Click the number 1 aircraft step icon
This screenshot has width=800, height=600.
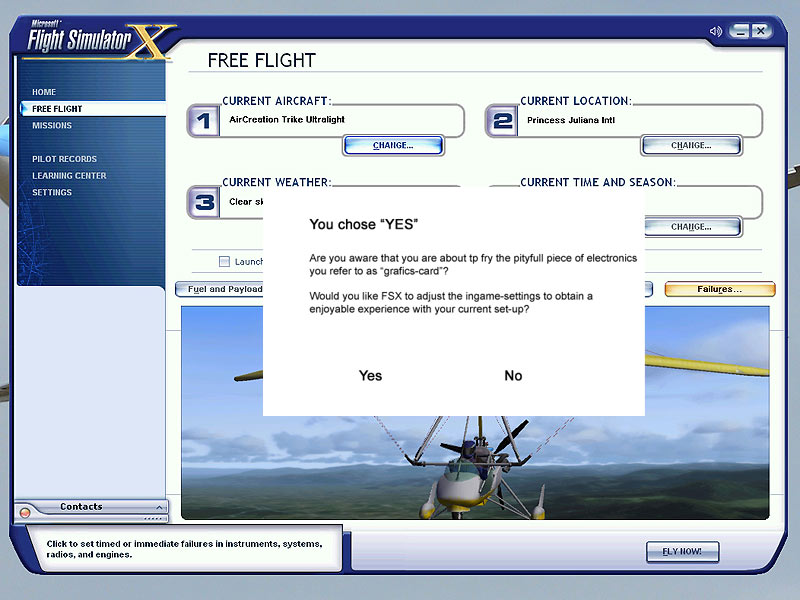203,122
